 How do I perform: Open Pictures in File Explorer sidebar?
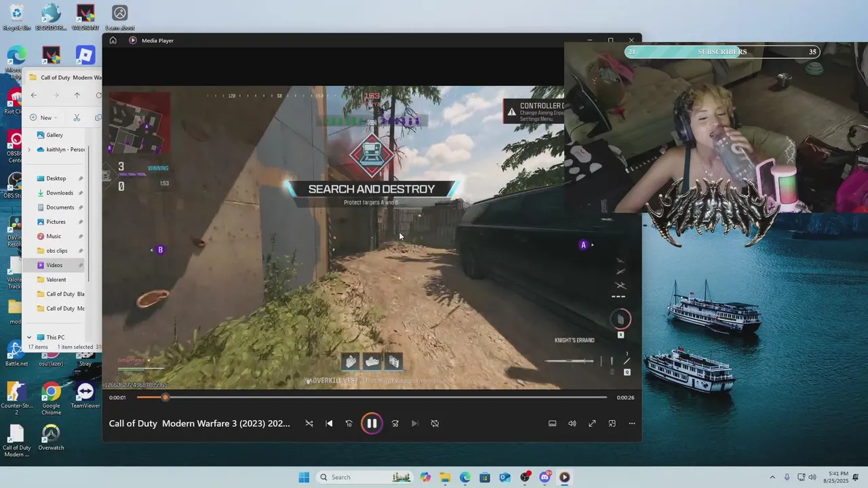point(56,222)
